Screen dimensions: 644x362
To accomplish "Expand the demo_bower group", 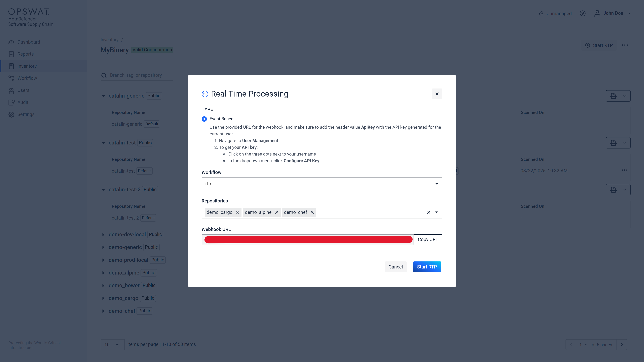I will 103,286.
